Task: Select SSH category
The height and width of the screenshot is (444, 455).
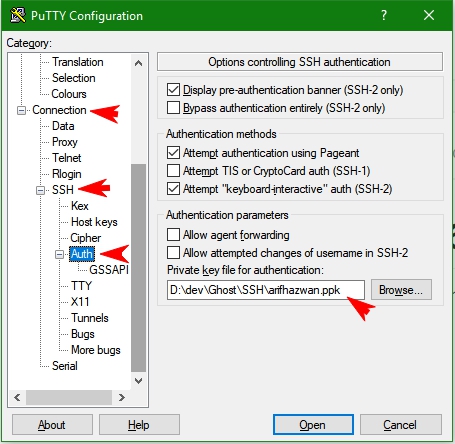Action: [x=63, y=190]
